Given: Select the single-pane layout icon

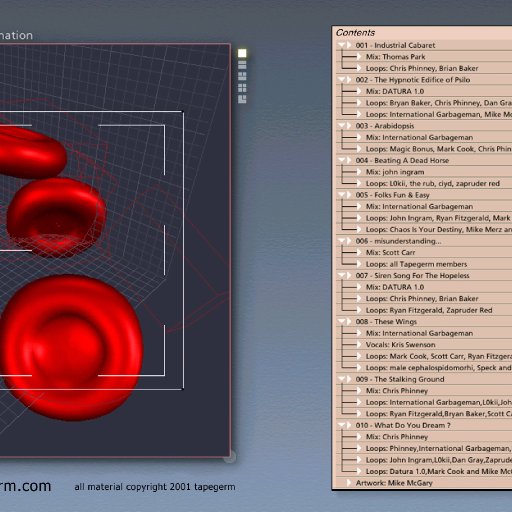Looking at the screenshot, I should 242,53.
